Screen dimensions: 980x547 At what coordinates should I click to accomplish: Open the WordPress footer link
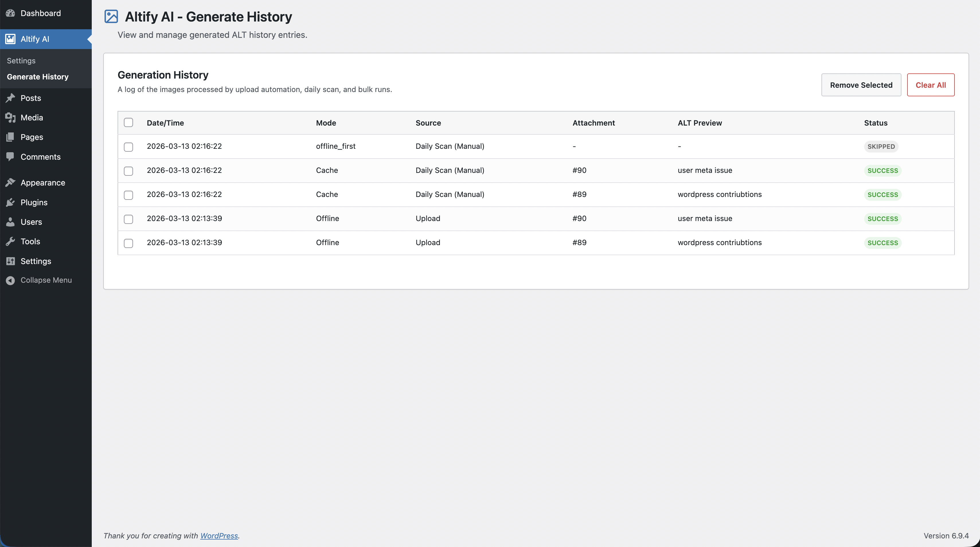[x=219, y=536]
